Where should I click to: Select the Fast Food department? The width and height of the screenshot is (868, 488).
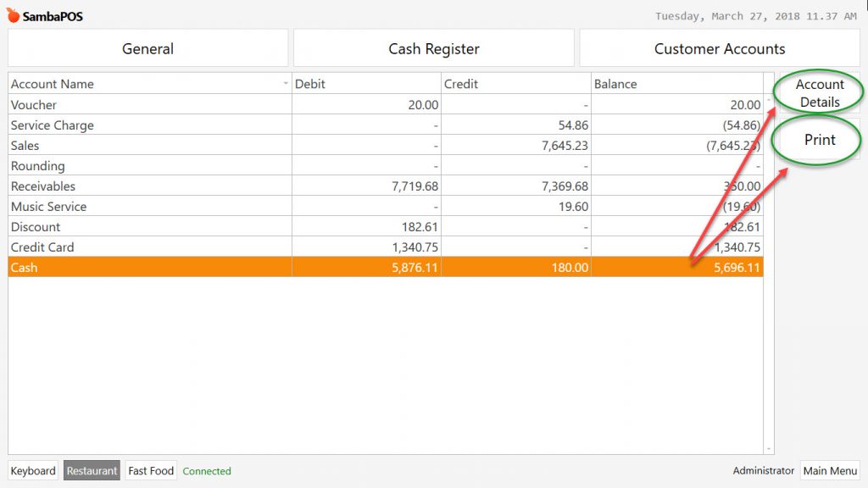(x=151, y=471)
